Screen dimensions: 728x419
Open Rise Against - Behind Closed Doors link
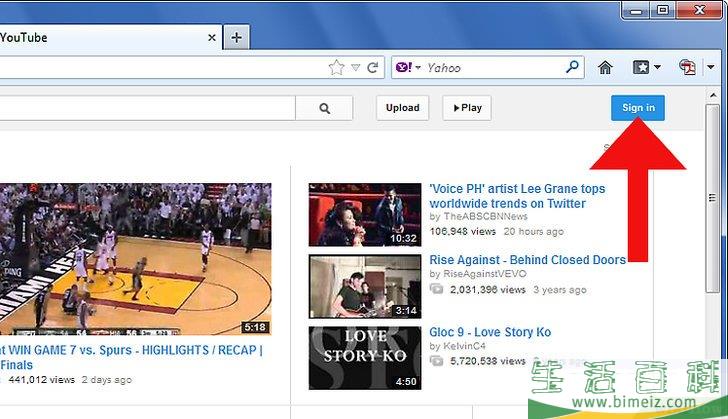(x=527, y=260)
